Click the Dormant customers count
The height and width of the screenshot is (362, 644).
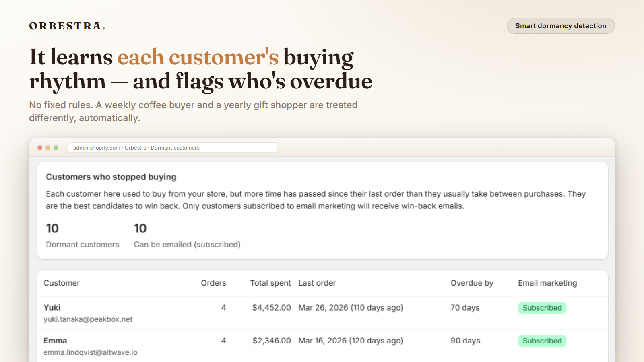pos(52,228)
